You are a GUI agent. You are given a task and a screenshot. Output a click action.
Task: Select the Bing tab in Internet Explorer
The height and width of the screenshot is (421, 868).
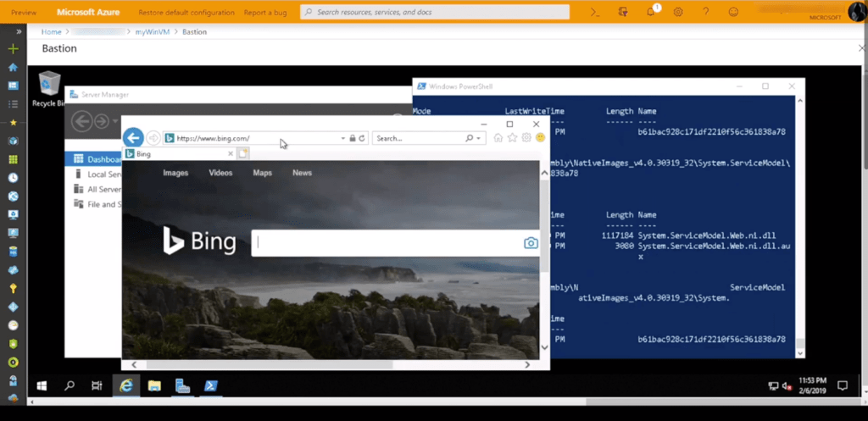coord(175,154)
